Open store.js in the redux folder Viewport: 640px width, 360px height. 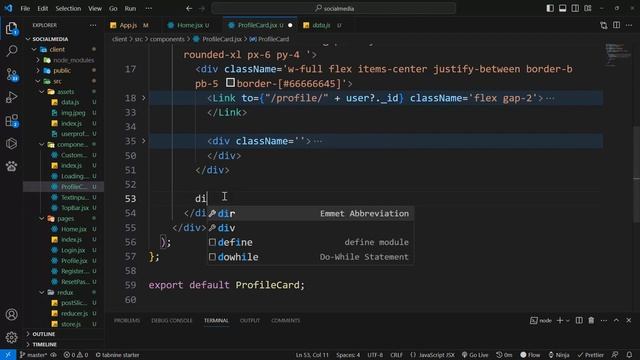pos(71,324)
